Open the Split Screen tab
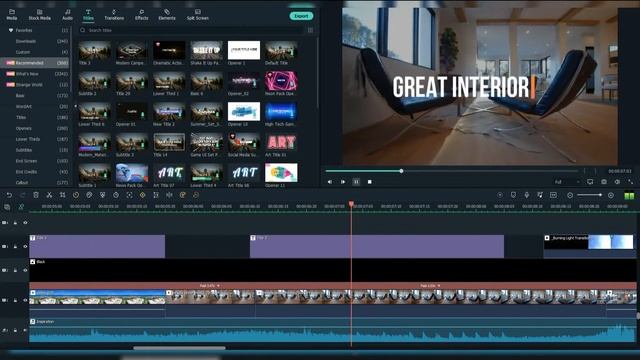640x360 pixels. point(198,15)
